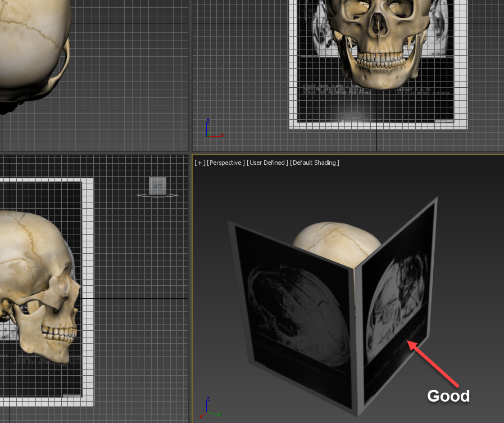Viewport: 504px width, 423px height.
Task: Open the [+] general viewport menu
Action: point(199,163)
